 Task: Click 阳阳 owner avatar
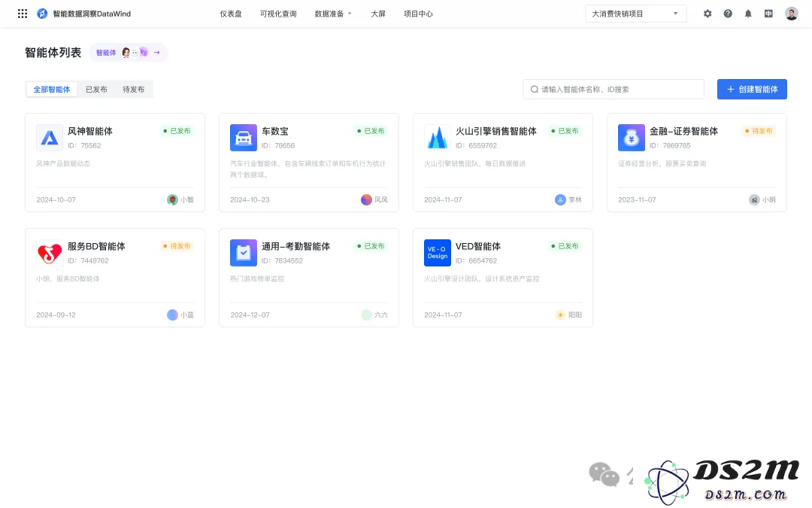(560, 315)
